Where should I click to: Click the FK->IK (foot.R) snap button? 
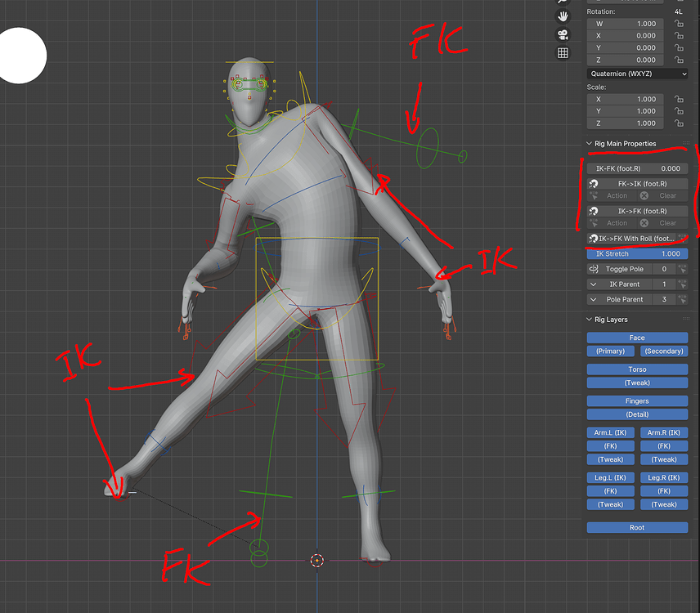point(637,184)
